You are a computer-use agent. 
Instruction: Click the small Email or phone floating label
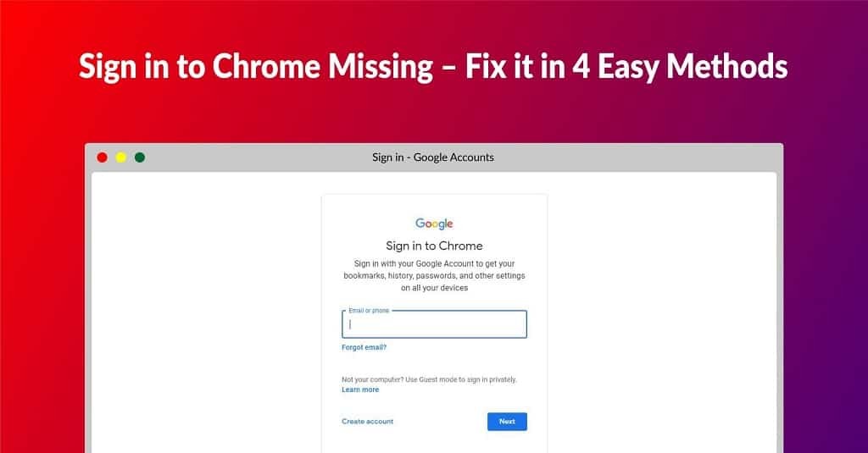(x=369, y=310)
